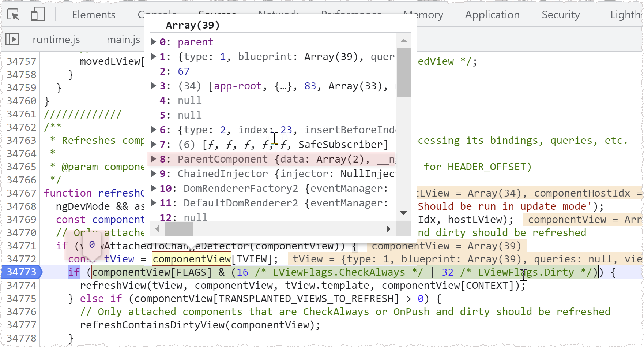Open the Elements tab
Image resolution: width=644 pixels, height=347 pixels.
(x=94, y=15)
